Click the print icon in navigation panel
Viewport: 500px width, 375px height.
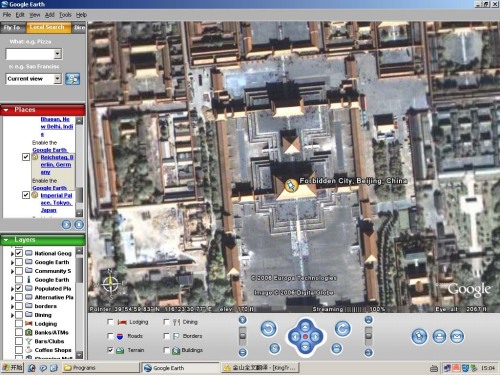click(439, 336)
